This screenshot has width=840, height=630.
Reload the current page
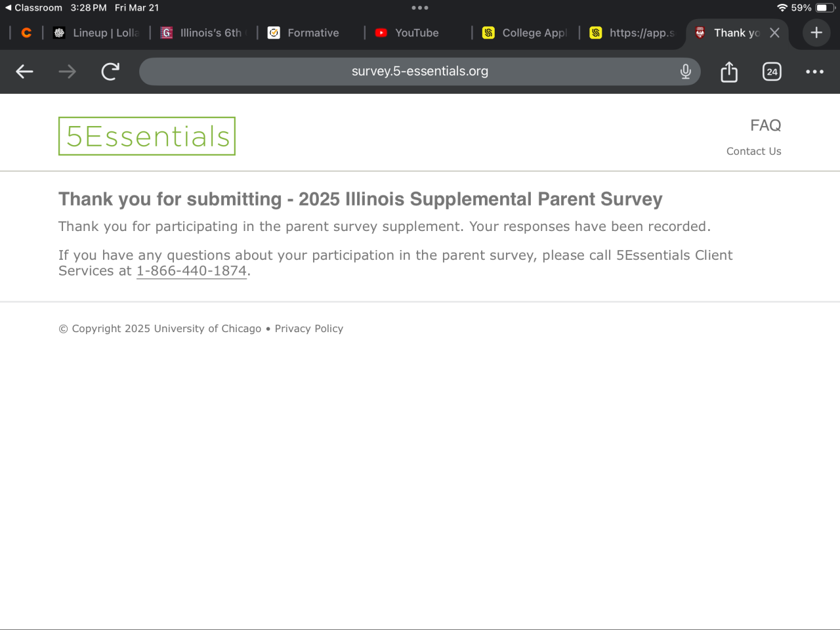coord(110,72)
